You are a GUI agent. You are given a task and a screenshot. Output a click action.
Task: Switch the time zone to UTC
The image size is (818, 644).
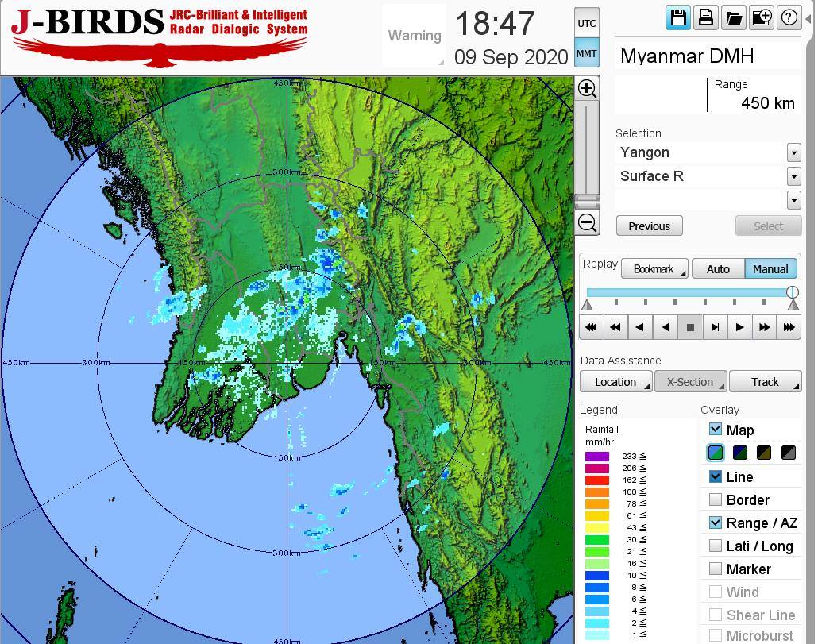tap(586, 23)
